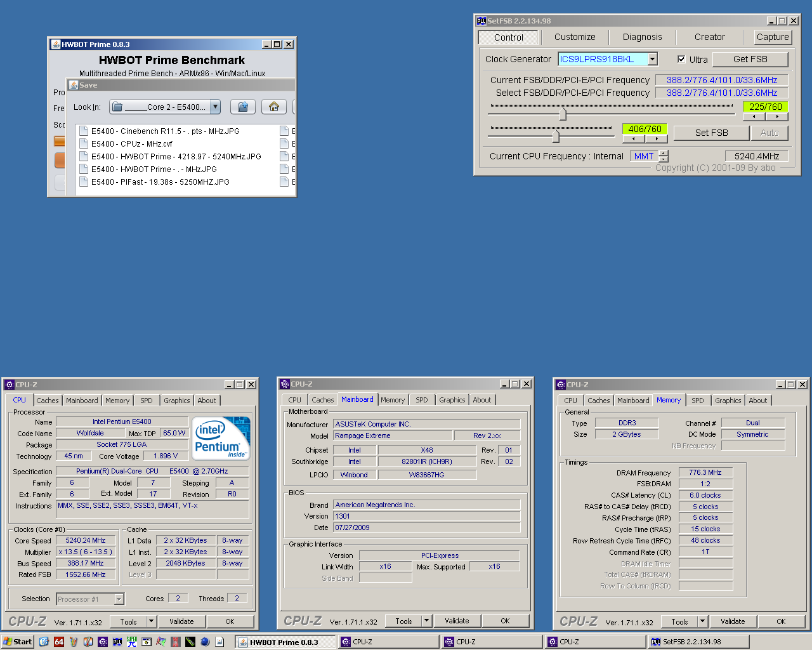Click the colorful kite quick launch icon
Viewport: 812px width, 650px height.
click(161, 642)
